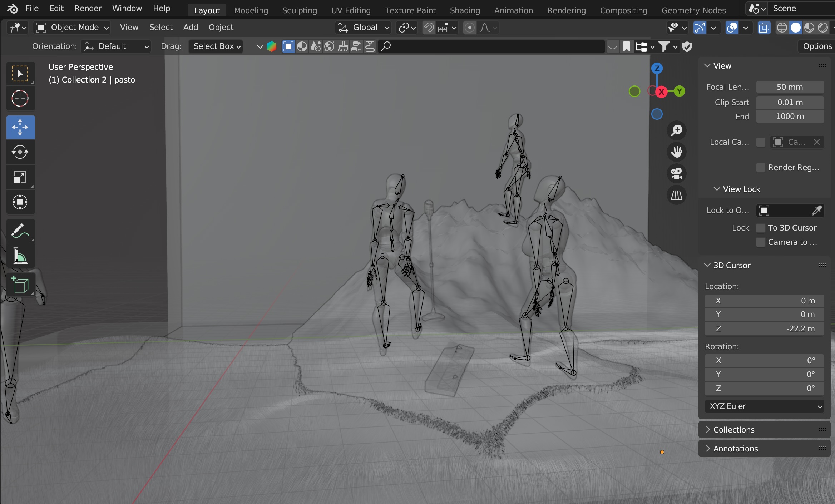Click the Options button
This screenshot has width=835, height=504.
coord(817,46)
